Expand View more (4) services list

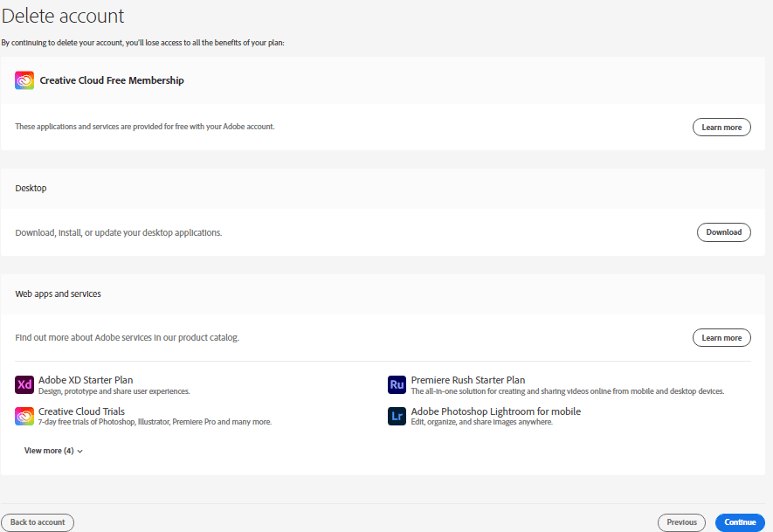coord(54,451)
